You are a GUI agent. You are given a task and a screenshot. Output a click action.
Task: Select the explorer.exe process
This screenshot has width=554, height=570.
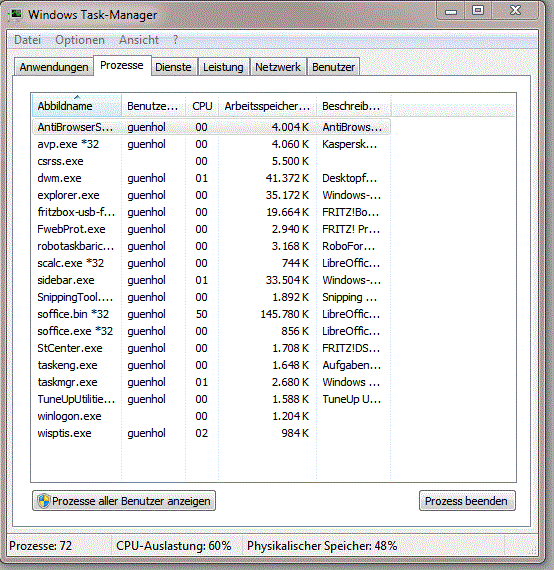tap(211, 195)
